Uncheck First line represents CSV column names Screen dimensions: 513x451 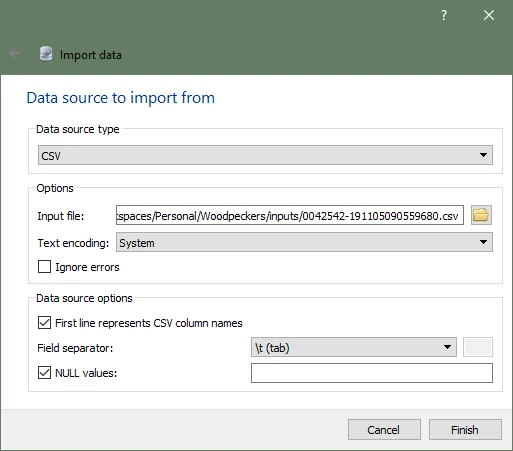pyautogui.click(x=44, y=323)
